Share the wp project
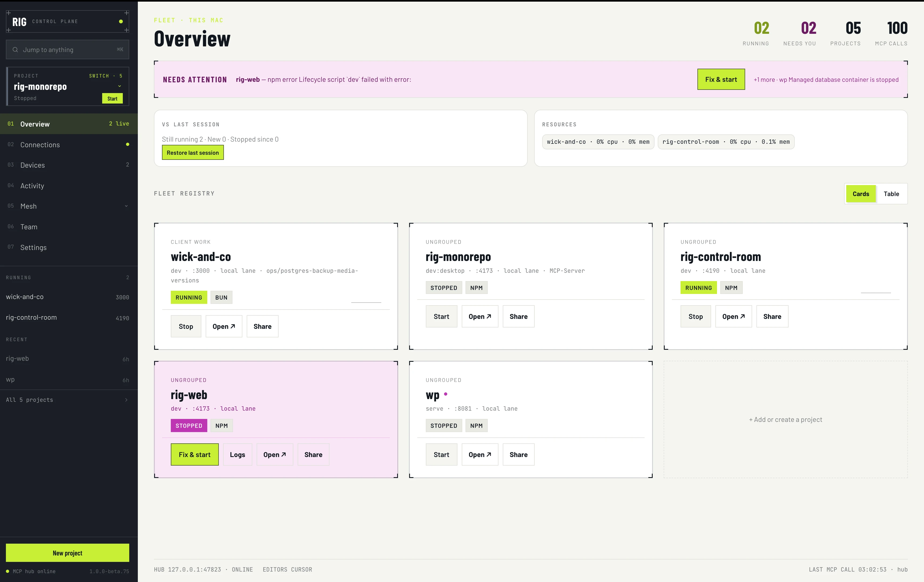The width and height of the screenshot is (924, 582). pos(518,455)
